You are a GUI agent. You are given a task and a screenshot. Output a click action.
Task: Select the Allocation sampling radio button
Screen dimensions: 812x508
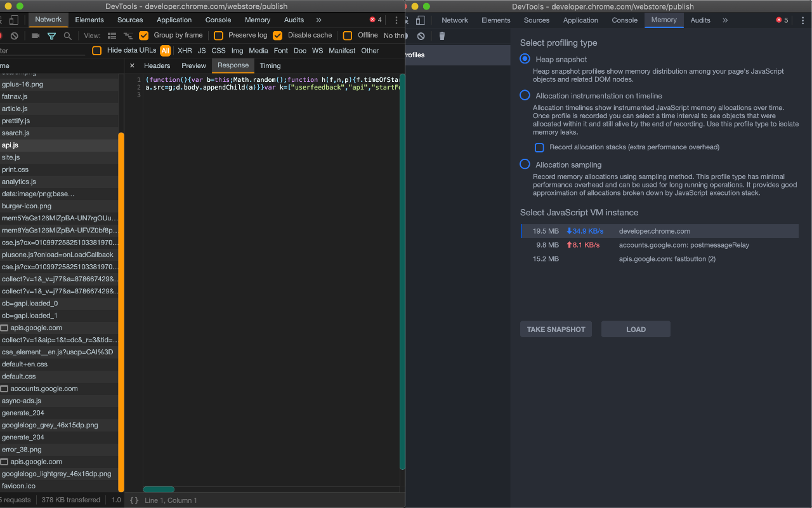(x=525, y=164)
